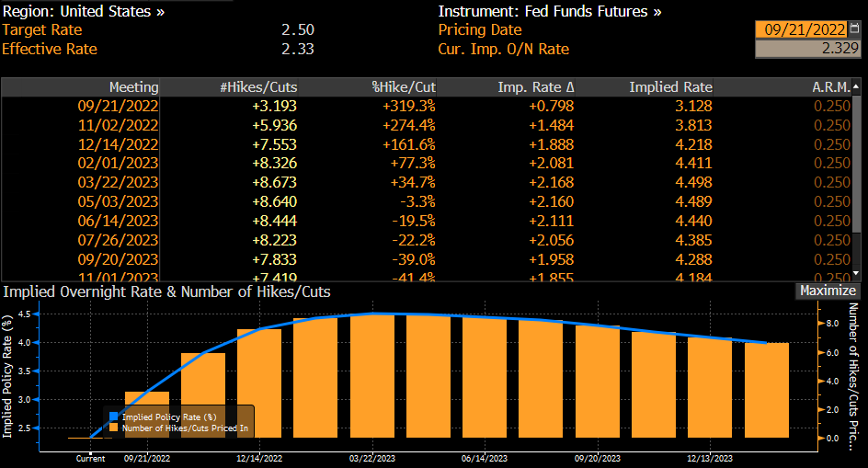
Task: Click the table scrollbar up arrow
Action: click(856, 87)
